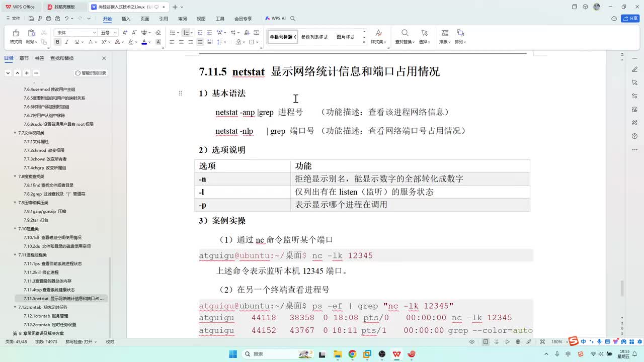Switch to the 引用 (References) ribbon tab
Screen dimensions: 644x362
click(164, 19)
